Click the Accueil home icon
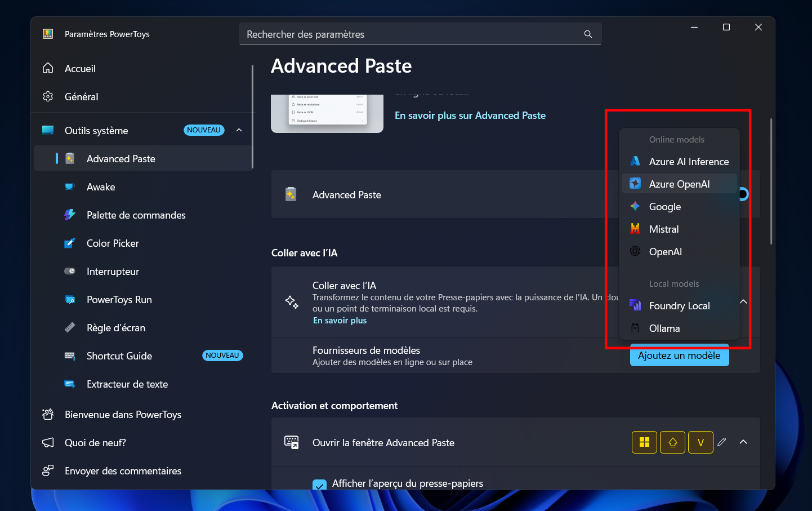This screenshot has height=511, width=812. pyautogui.click(x=48, y=68)
